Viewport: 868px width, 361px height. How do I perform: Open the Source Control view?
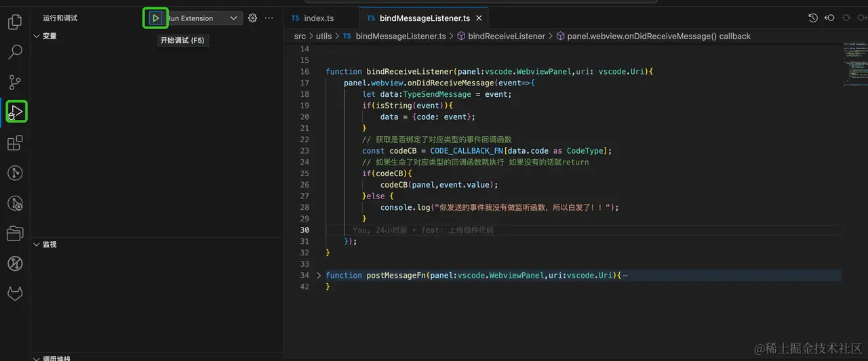click(14, 82)
